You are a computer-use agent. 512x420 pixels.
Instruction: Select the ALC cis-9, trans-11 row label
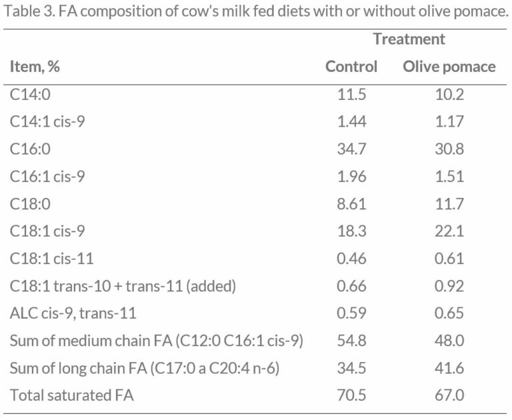[73, 313]
